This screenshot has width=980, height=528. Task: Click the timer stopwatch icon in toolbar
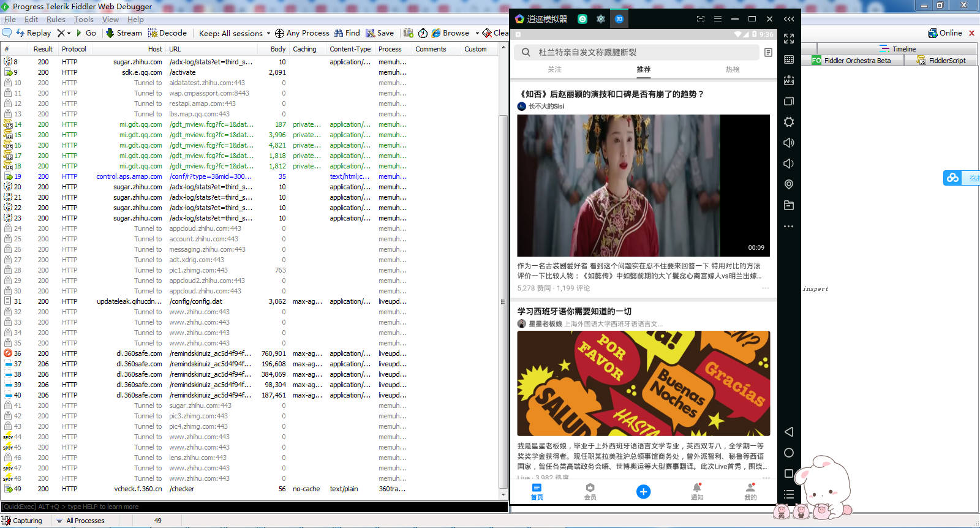(x=423, y=33)
